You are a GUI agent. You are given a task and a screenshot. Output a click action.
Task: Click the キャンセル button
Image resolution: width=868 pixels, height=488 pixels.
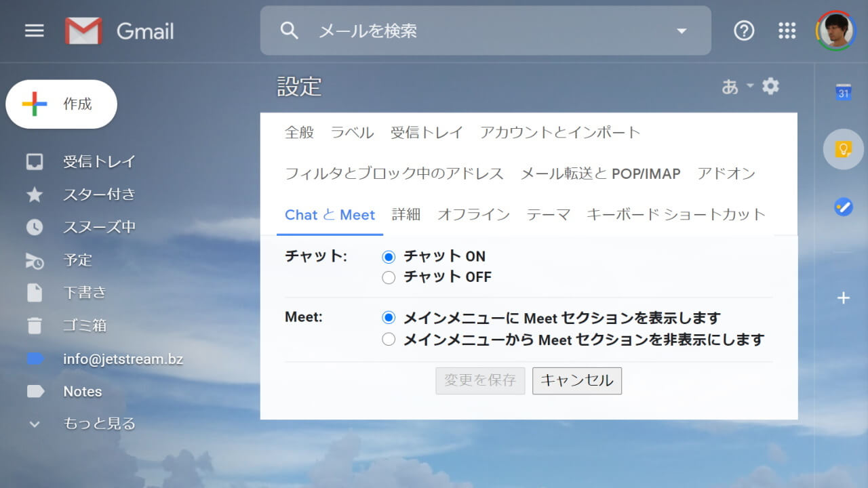click(x=576, y=381)
